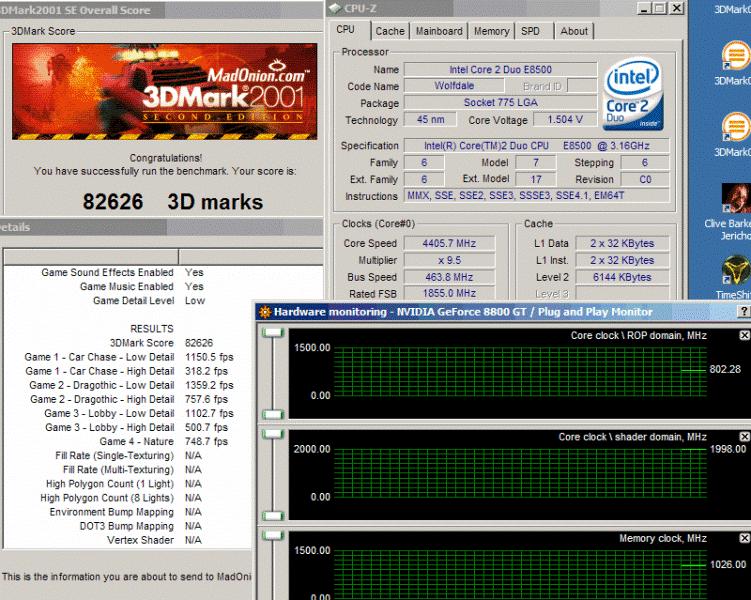Click the Instructions field listing MMX, SSE

[x=536, y=195]
